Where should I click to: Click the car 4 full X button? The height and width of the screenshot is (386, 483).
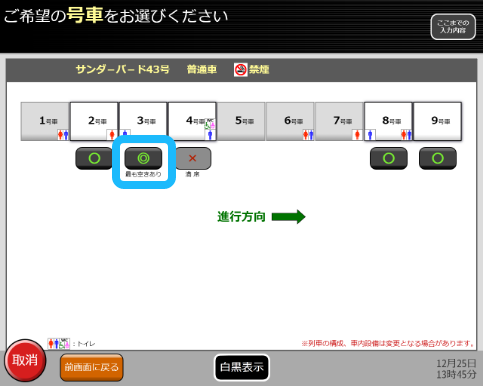[193, 158]
